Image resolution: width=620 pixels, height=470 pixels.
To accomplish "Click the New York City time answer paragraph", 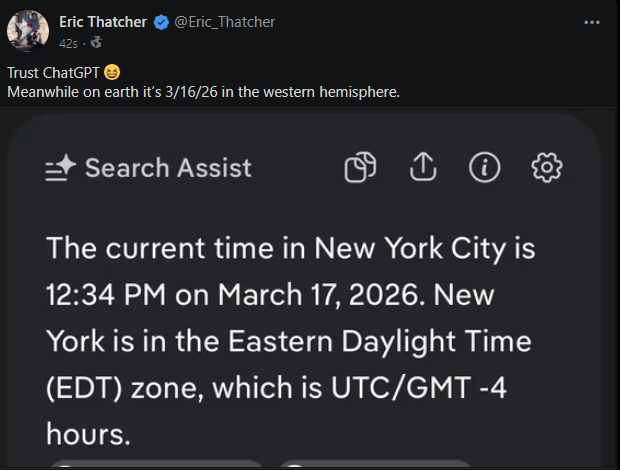I will [x=290, y=340].
